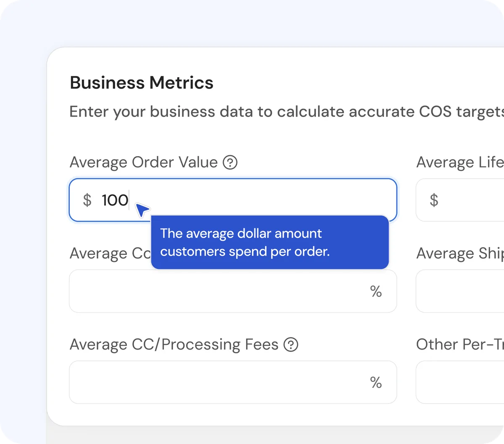Screen dimensions: 504x444
Task: Click the input field under Other Per-T
Action: point(460,382)
